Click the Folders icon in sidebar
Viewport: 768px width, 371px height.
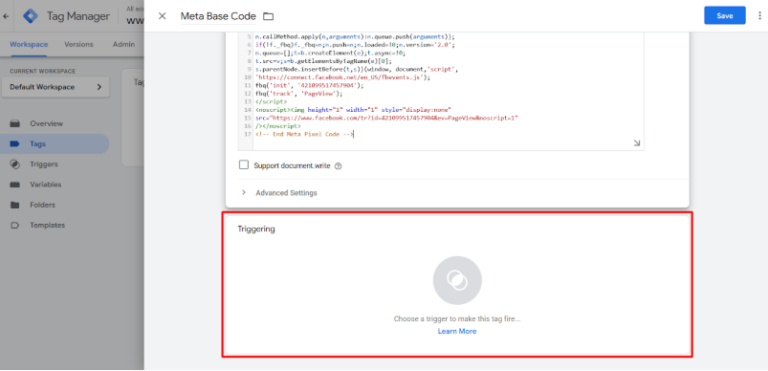point(15,205)
